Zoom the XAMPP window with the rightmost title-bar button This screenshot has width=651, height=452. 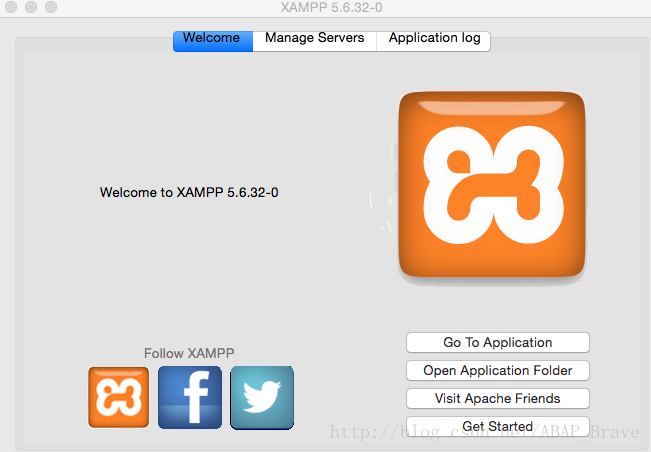[x=51, y=7]
